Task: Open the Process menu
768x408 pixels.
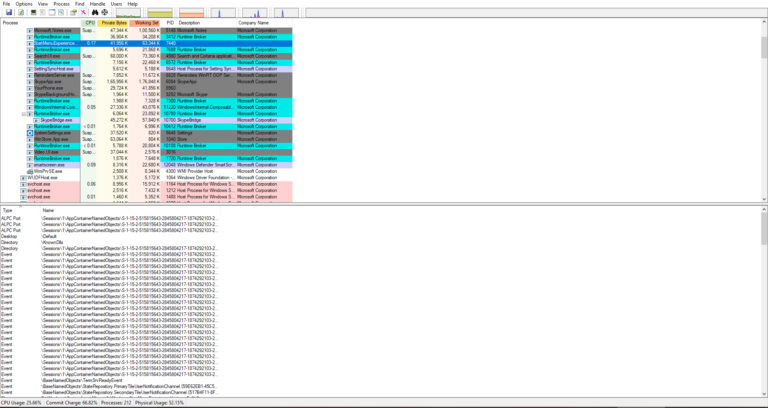Action: [x=62, y=4]
